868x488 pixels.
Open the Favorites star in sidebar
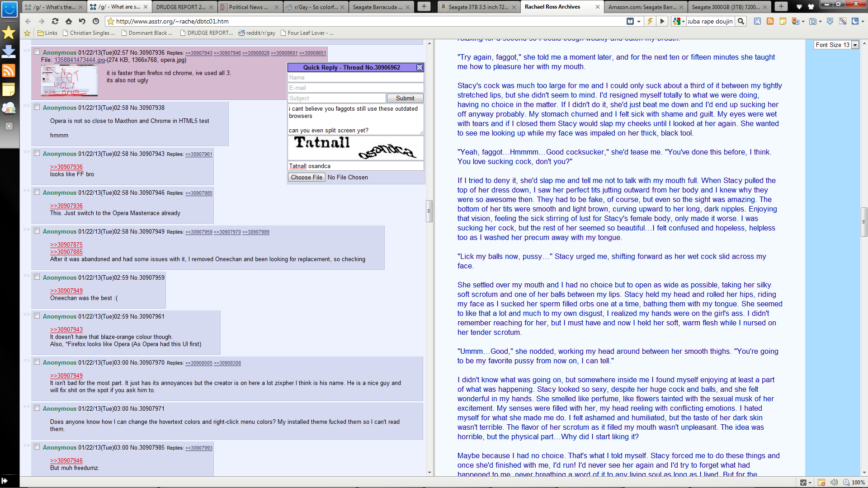(9, 33)
